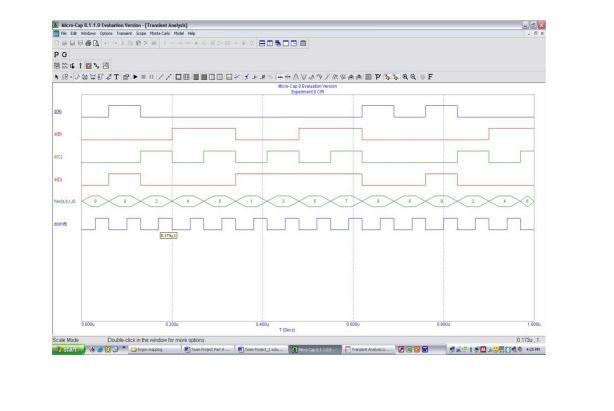
Task: Click the G button in toolbar
Action: click(x=64, y=54)
